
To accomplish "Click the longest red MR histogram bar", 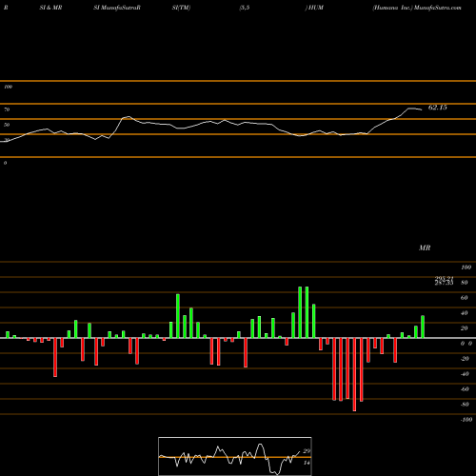I will (354, 374).
